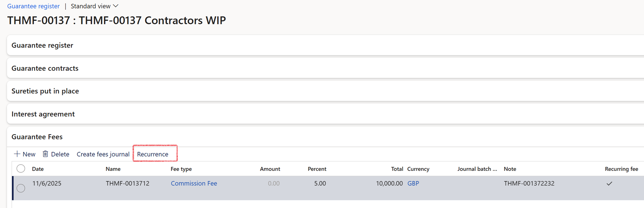The image size is (644, 208).
Task: Select the 11/6/2025 fee row radio circle
Action: coord(21,188)
